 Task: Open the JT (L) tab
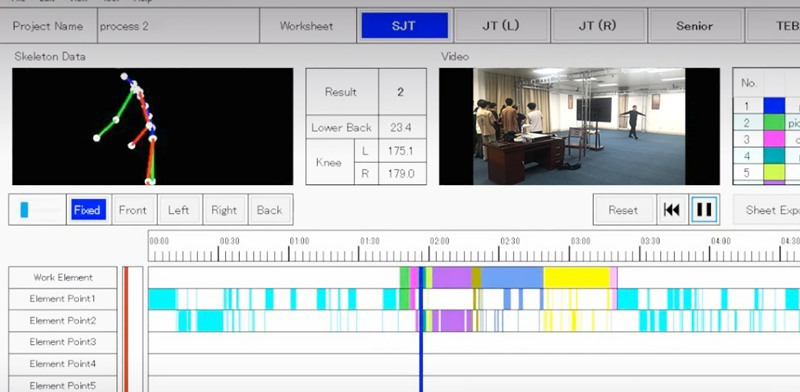[501, 26]
